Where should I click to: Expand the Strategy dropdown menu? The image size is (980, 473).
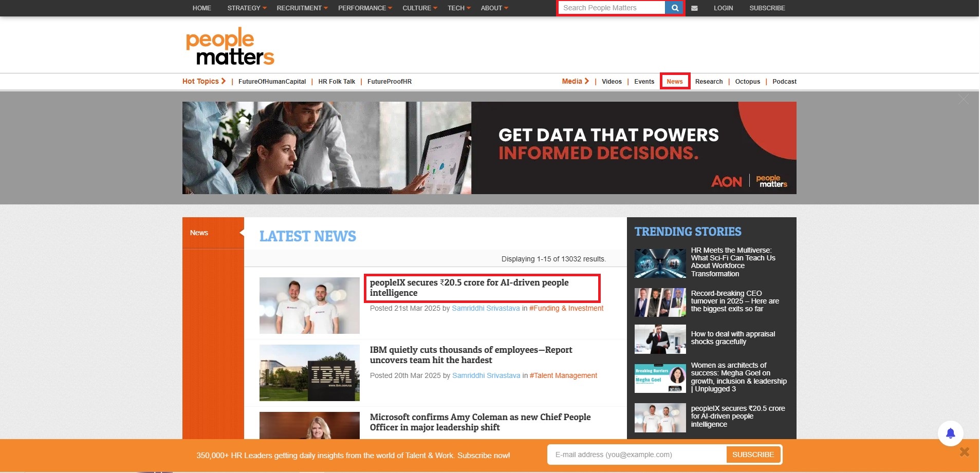[247, 8]
